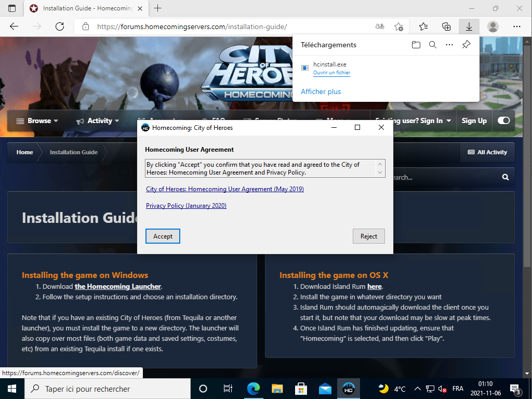Click the Downloads toolbar icon
532x399 pixels.
point(469,26)
